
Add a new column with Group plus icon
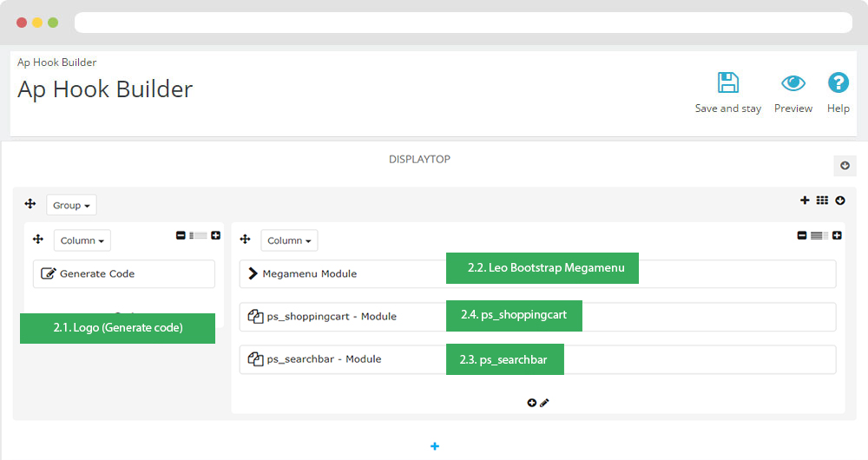805,200
